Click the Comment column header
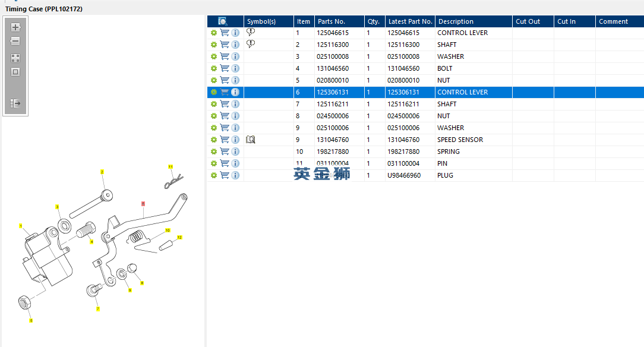The width and height of the screenshot is (644, 347). pos(620,21)
